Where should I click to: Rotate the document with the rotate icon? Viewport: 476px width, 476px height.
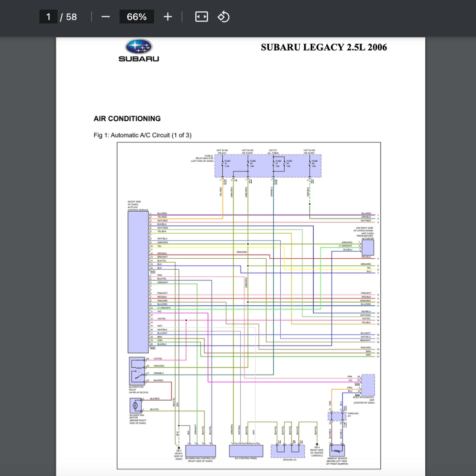pyautogui.click(x=223, y=17)
